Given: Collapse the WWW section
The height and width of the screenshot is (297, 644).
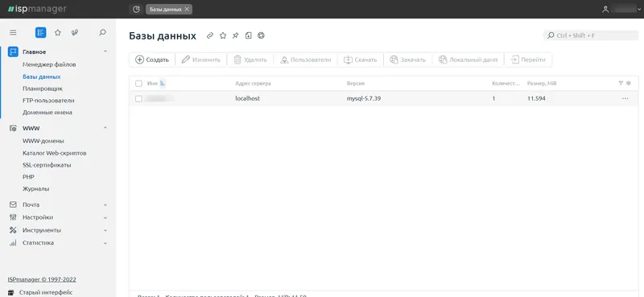Looking at the screenshot, I should coord(105,128).
